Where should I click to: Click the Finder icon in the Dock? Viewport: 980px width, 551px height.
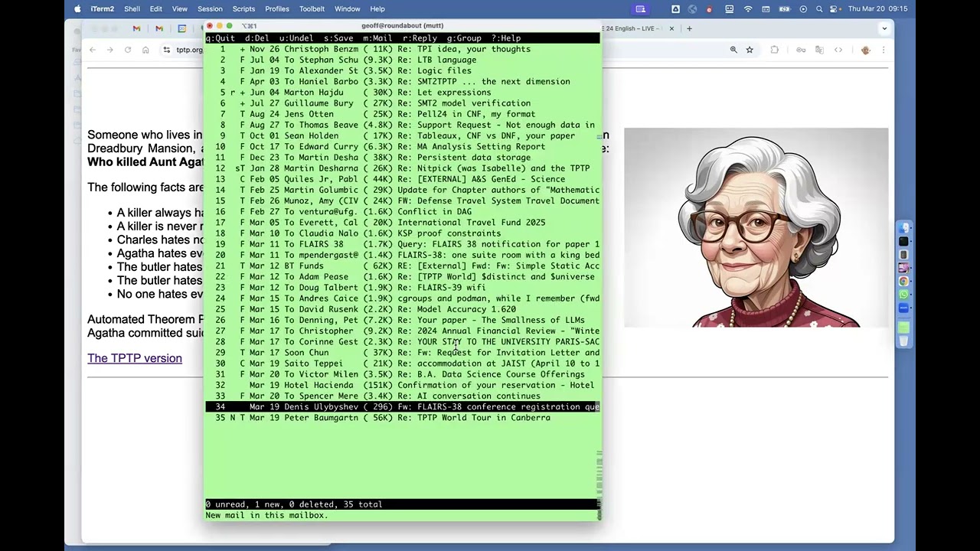click(x=904, y=228)
